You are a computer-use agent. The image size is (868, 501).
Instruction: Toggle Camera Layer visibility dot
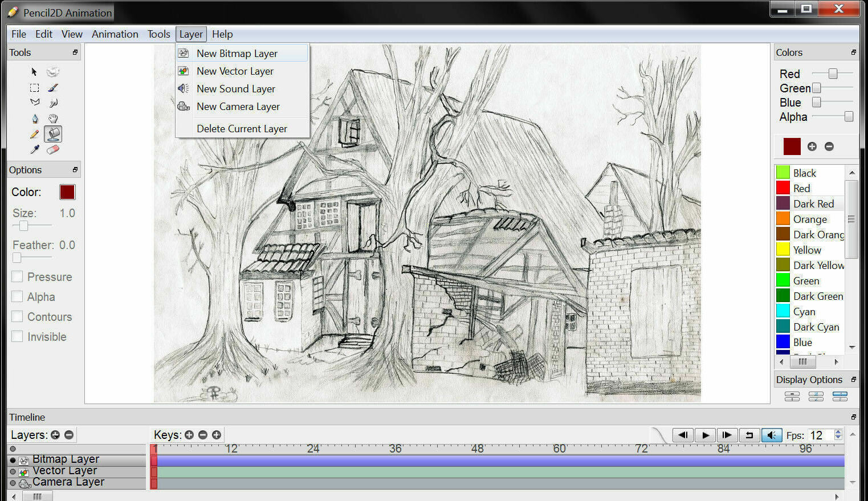(13, 483)
